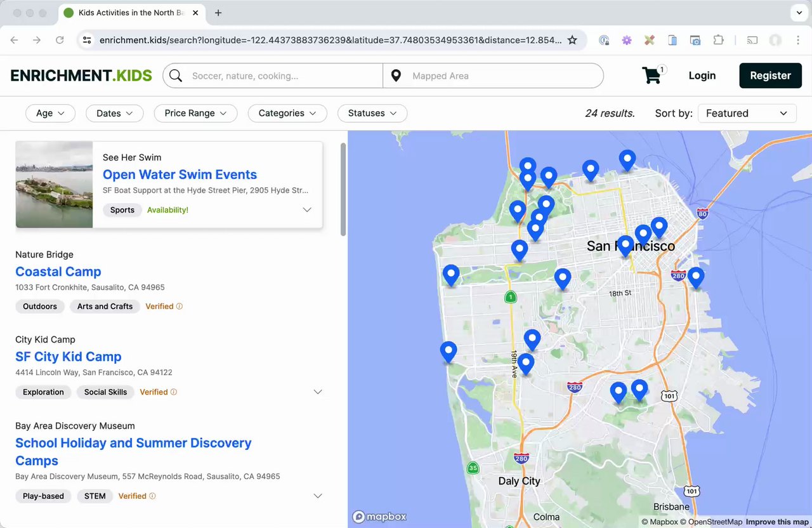Click the Exploration category tag
Viewport: 812px width, 528px height.
pos(43,392)
